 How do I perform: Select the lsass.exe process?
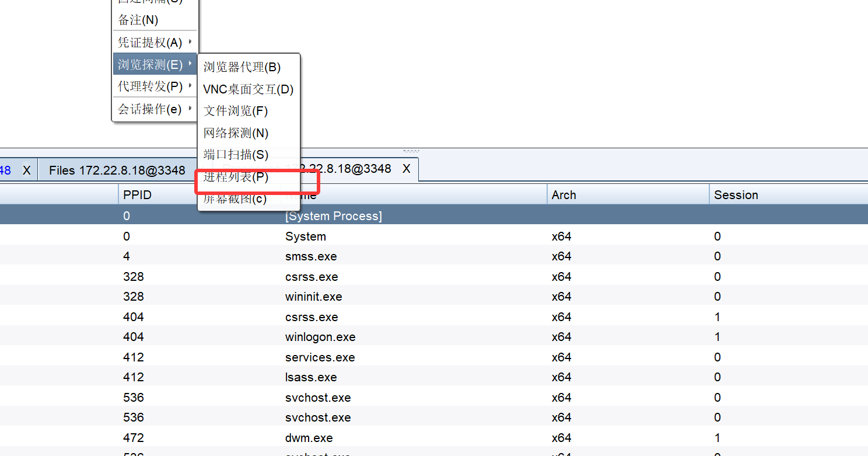click(x=434, y=377)
